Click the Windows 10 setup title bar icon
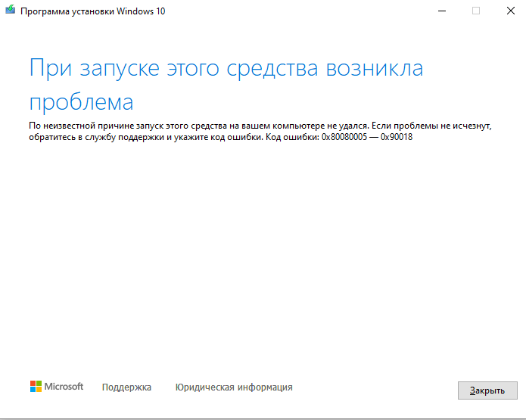Screen dimensions: 526x420 (x=10, y=9)
